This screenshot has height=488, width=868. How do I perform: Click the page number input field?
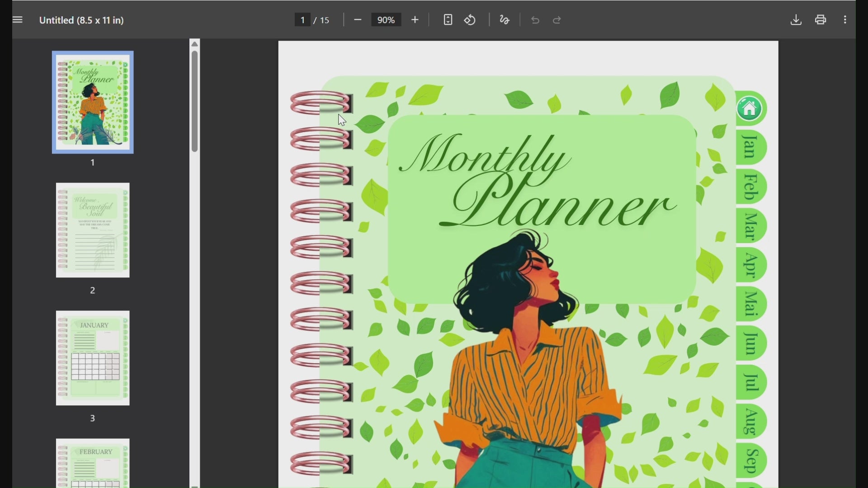click(x=302, y=20)
